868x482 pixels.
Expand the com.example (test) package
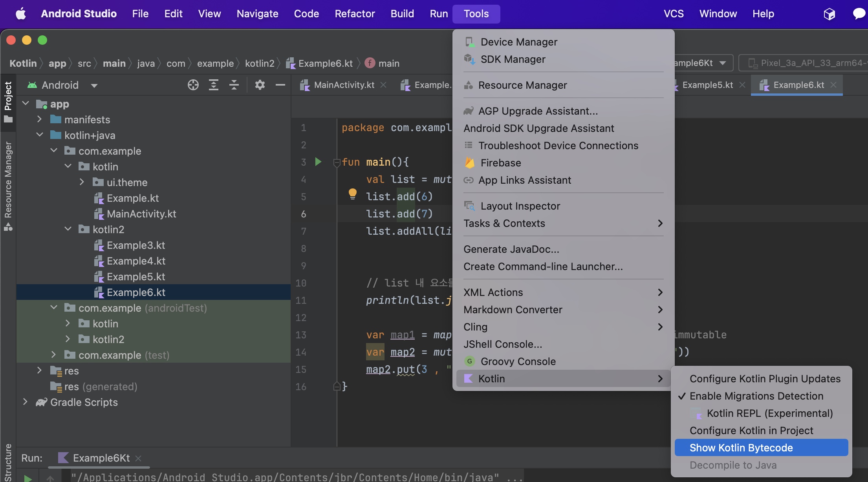[53, 354]
